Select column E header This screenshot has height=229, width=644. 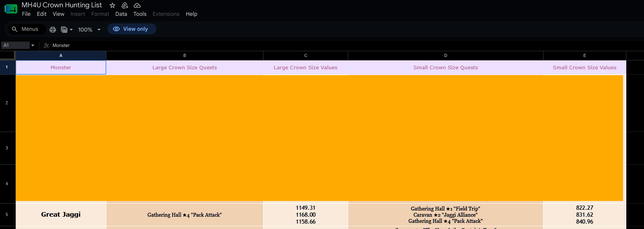tap(585, 55)
